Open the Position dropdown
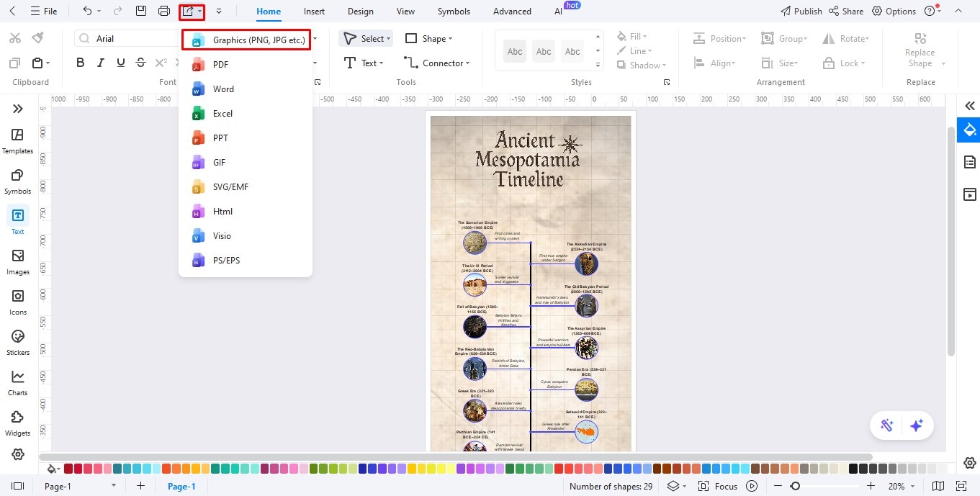The image size is (980, 496). coord(719,38)
